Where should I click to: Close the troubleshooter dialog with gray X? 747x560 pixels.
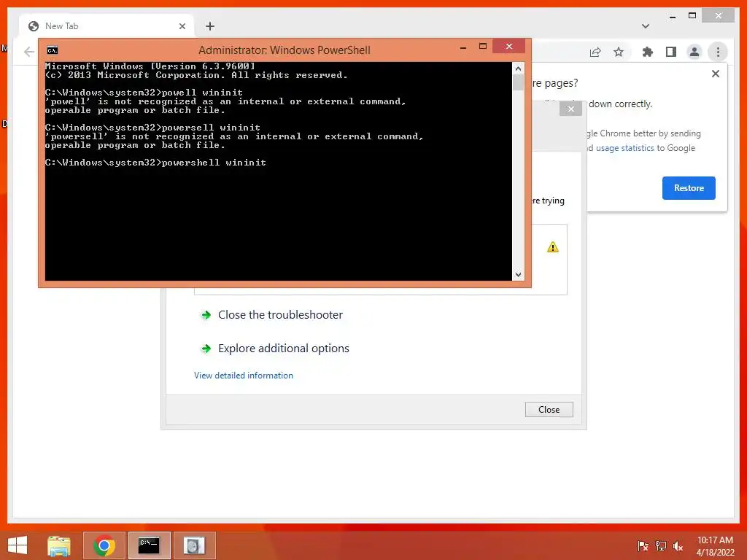[x=570, y=109]
